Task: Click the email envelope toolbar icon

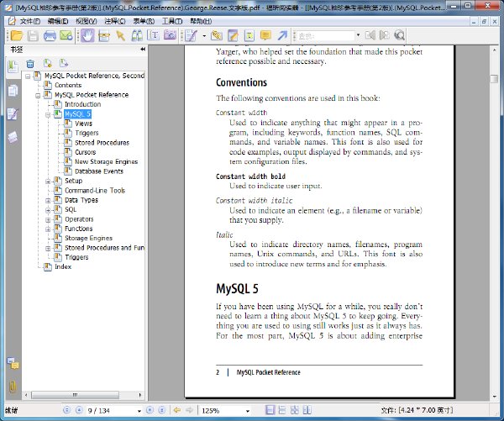Action: [x=66, y=35]
